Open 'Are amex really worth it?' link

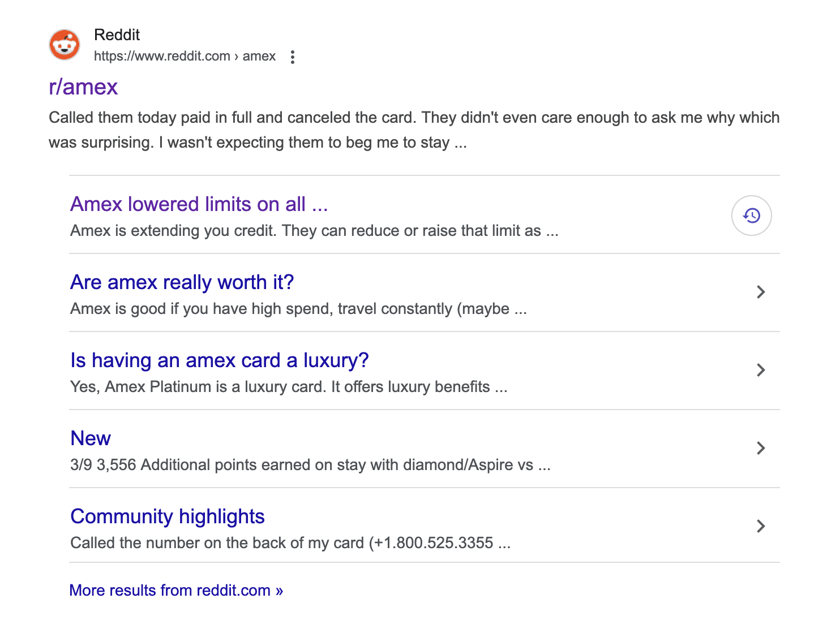tap(182, 282)
